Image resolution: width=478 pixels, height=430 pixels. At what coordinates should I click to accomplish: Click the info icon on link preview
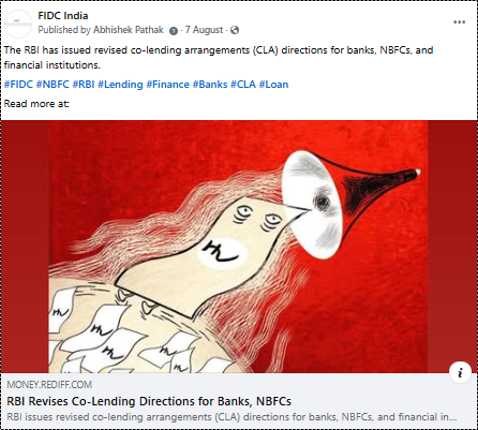[460, 372]
